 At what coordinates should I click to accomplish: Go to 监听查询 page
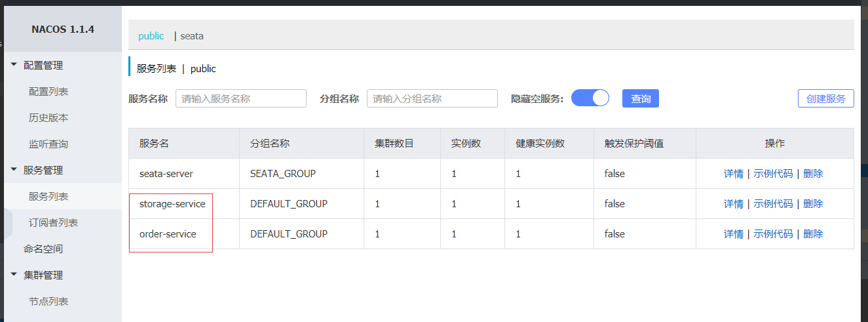click(48, 144)
